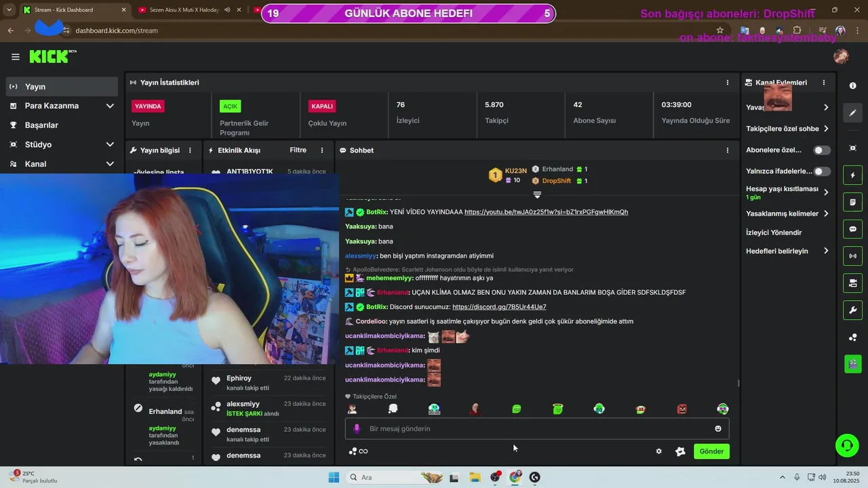Click the three-dots points icon in right toolbar

coord(852,338)
